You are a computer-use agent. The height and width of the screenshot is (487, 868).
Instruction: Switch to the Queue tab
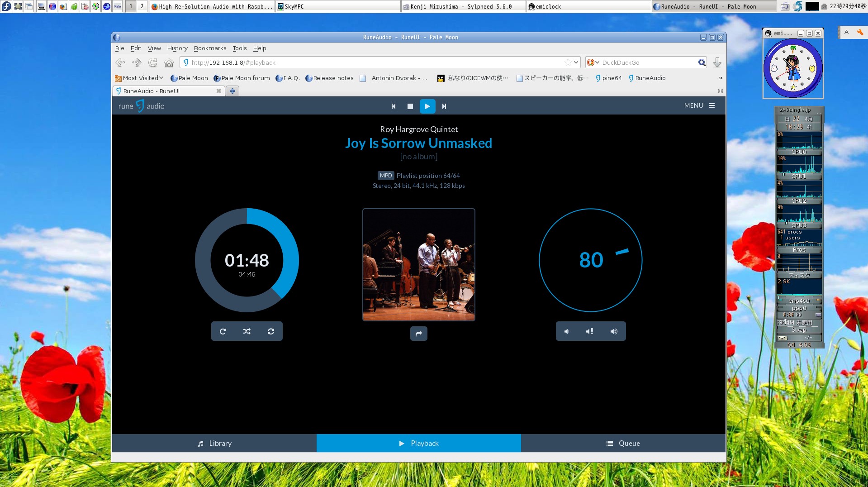coord(623,443)
